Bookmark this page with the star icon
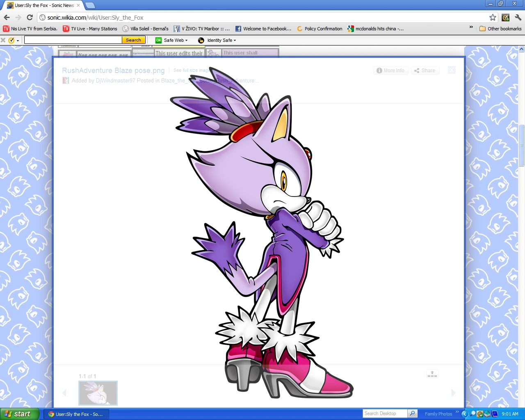Viewport: 525px width, 420px height. (493, 17)
